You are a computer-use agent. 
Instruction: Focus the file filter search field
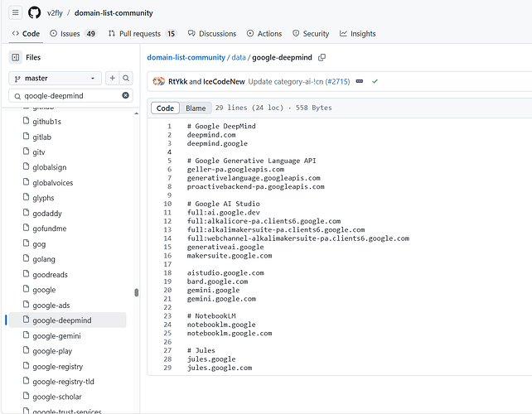pyautogui.click(x=70, y=95)
